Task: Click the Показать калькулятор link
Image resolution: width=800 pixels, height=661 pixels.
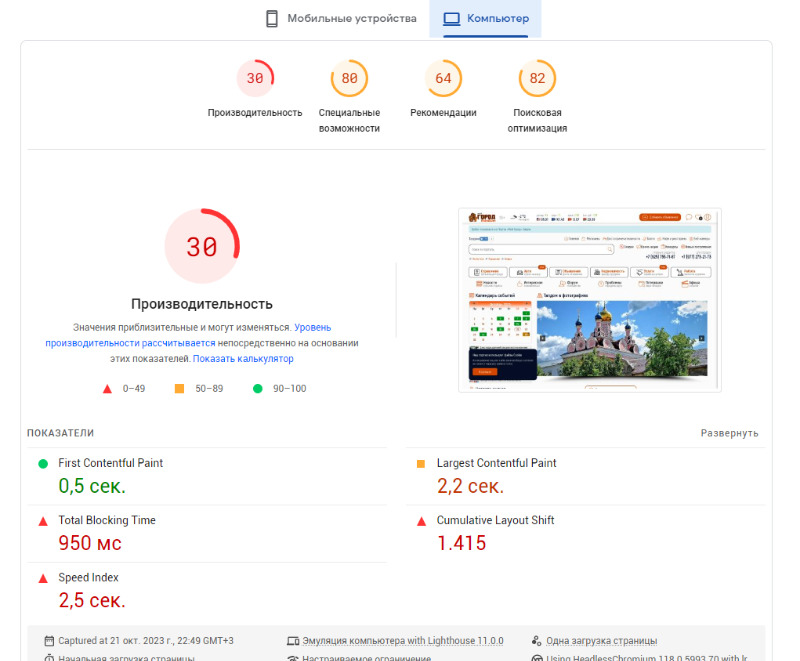Action: 243,358
